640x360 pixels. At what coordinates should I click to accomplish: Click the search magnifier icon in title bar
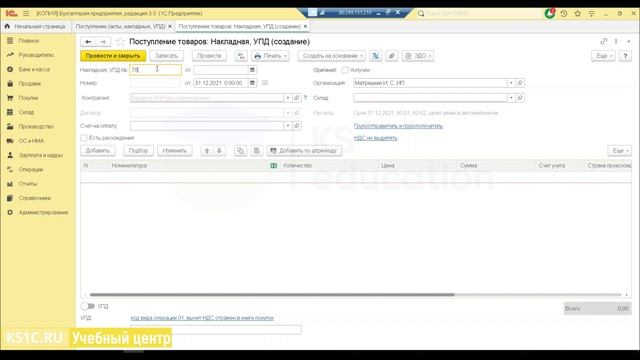[x=421, y=13]
